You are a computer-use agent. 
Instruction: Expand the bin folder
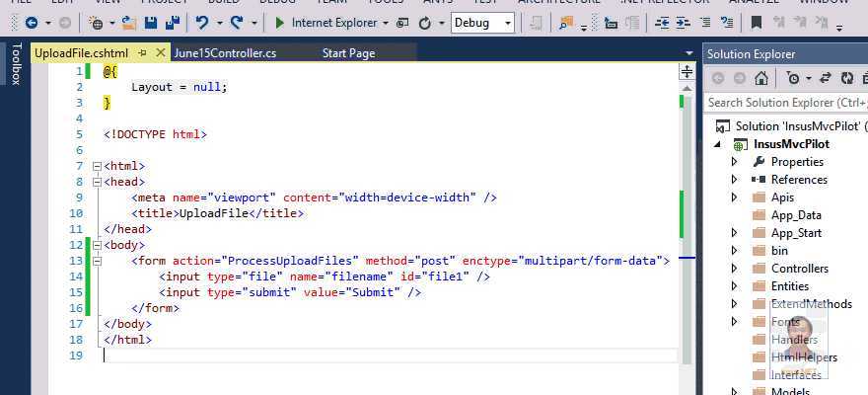[x=735, y=251]
